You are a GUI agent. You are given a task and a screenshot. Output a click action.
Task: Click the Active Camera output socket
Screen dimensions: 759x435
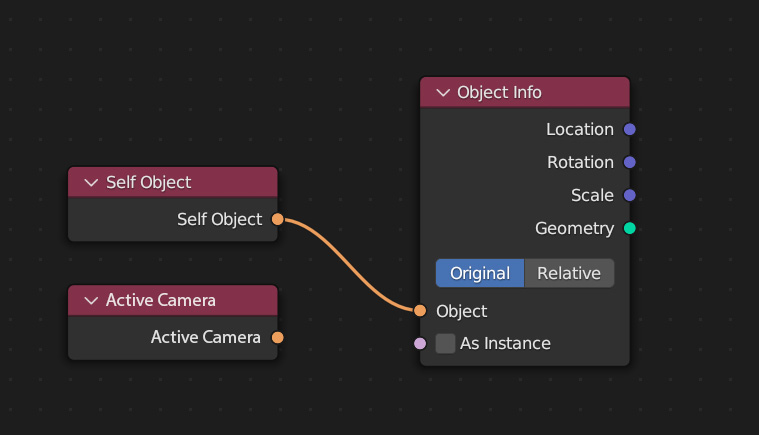tap(277, 337)
